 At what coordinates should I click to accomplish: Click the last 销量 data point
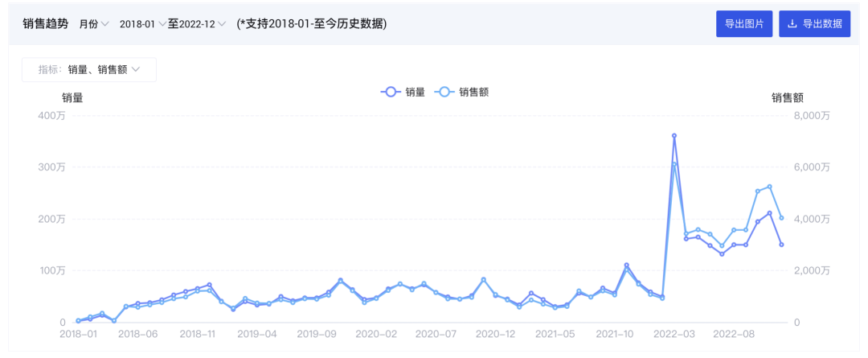[782, 245]
